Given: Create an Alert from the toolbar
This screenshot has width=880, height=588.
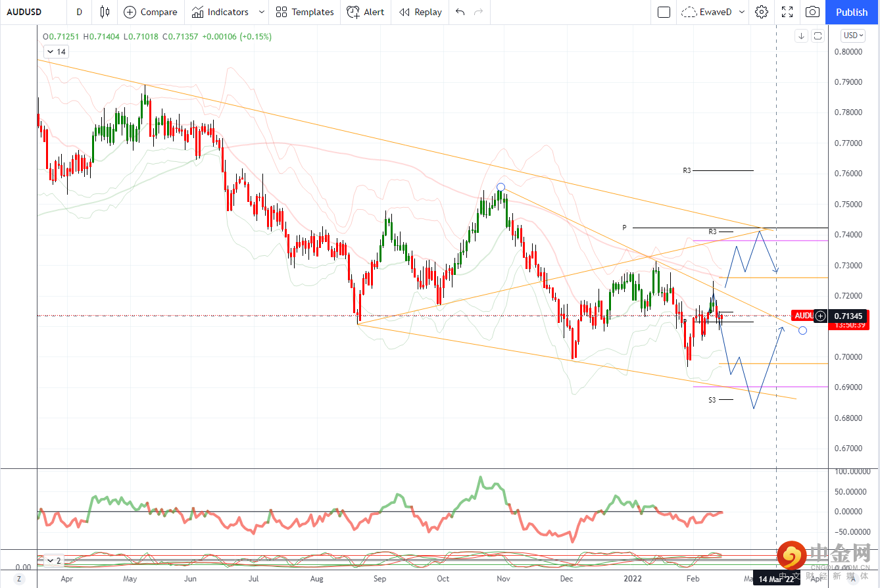Looking at the screenshot, I should pyautogui.click(x=366, y=12).
